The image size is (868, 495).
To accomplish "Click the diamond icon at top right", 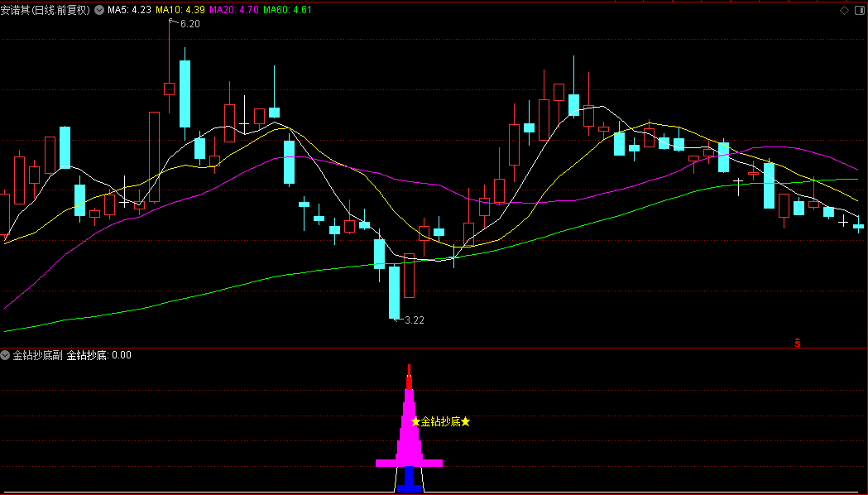I will click(844, 10).
